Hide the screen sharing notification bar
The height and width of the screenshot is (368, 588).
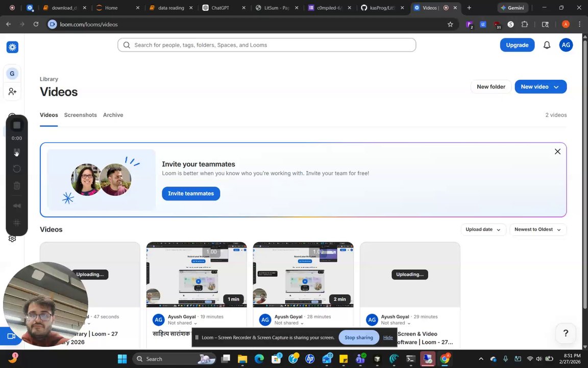(388, 337)
